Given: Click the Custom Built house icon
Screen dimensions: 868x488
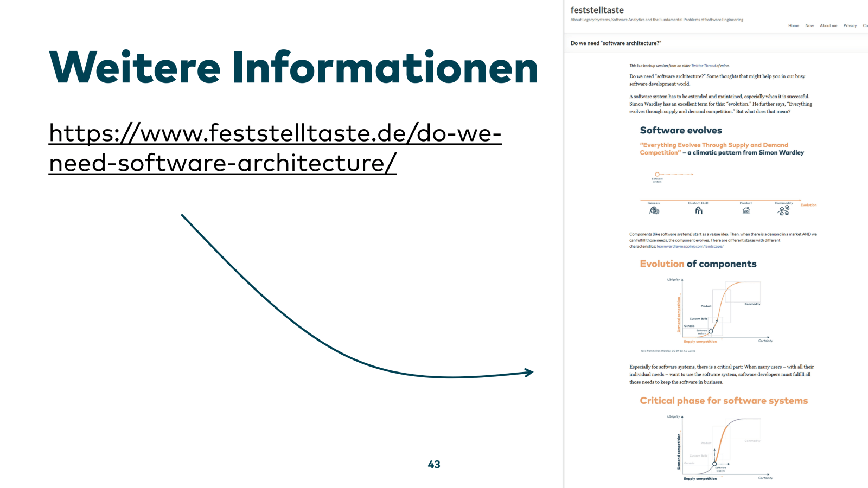Looking at the screenshot, I should tap(699, 210).
